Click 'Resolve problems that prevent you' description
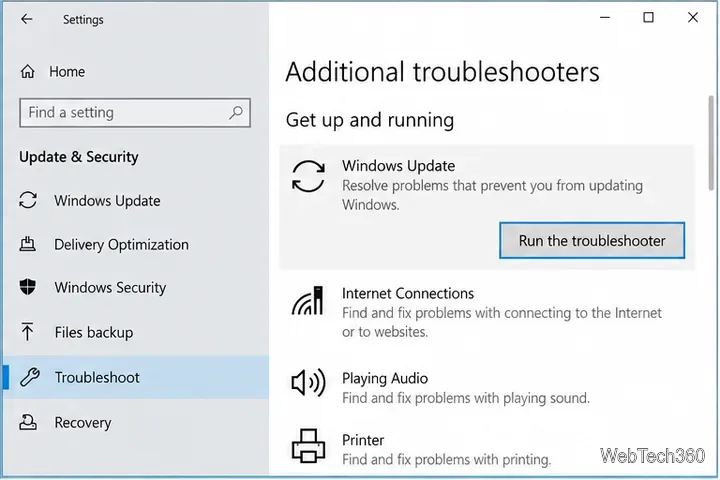The height and width of the screenshot is (480, 720). tap(492, 195)
